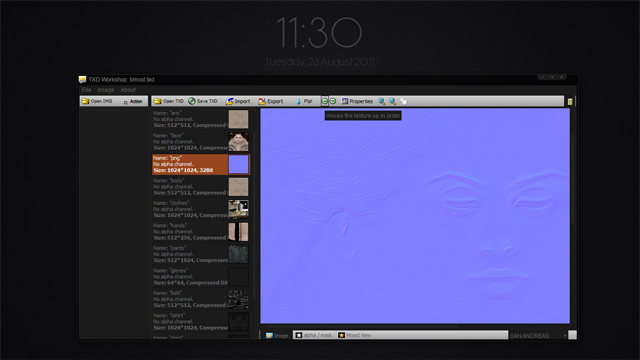Open the File menu
The image size is (640, 360).
coord(86,90)
